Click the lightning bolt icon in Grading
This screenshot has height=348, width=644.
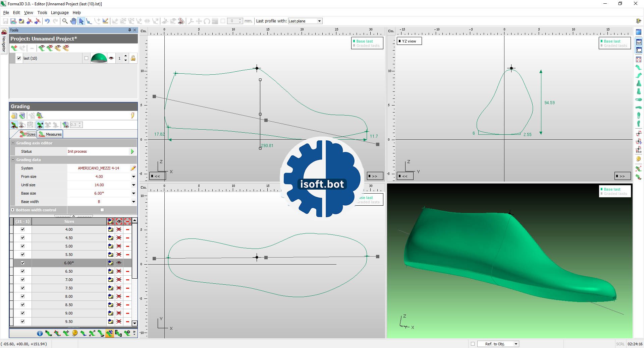click(x=132, y=116)
